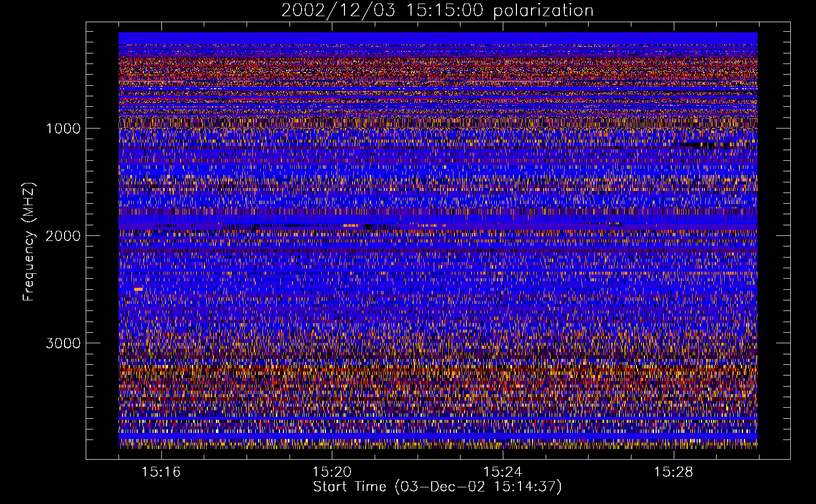
Task: Click the 15:20 time tick label
Action: [x=332, y=472]
